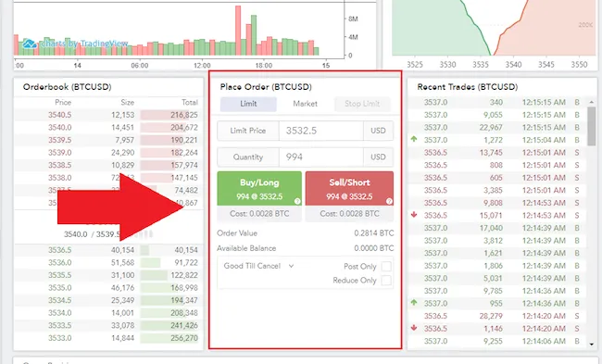Switch to the Market order tab
Screen dimensions: 602x364
(x=306, y=104)
